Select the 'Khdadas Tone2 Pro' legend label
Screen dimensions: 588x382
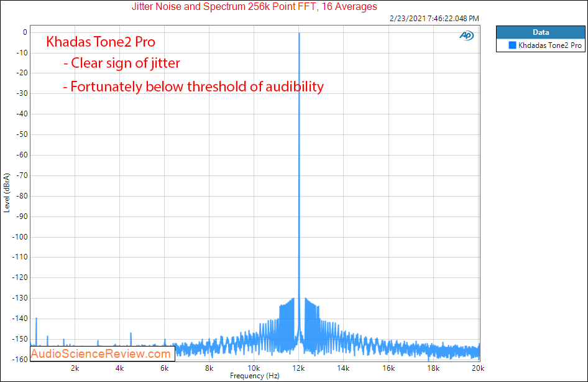(549, 45)
